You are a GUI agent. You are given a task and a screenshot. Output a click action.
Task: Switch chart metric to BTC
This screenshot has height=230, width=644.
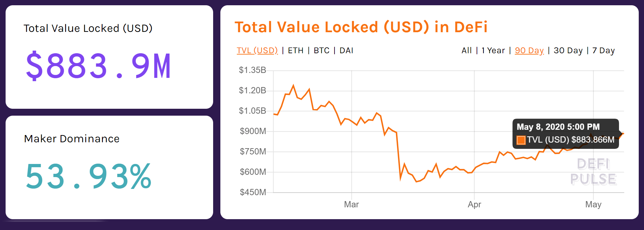coord(320,50)
